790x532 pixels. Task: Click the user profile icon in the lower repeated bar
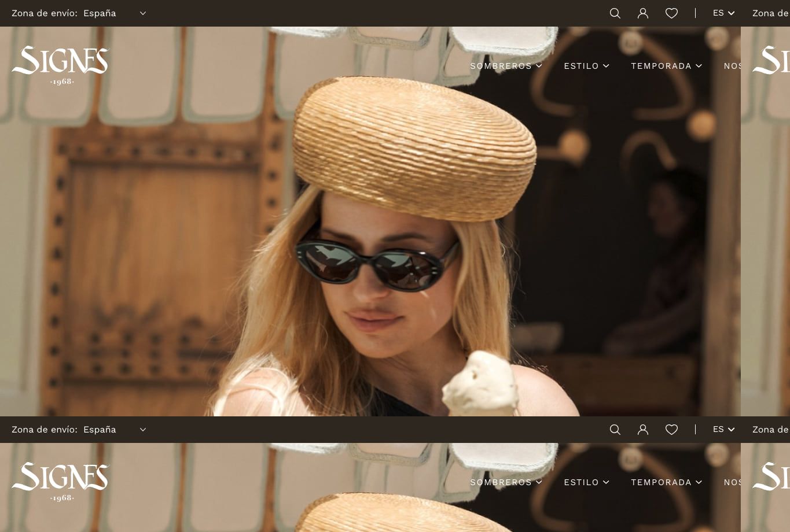click(643, 430)
